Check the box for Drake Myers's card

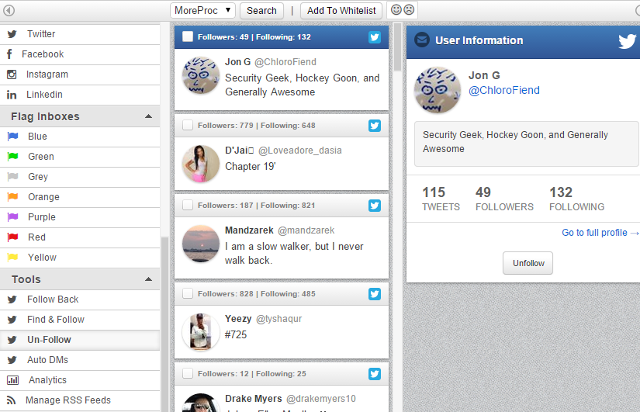click(x=188, y=374)
